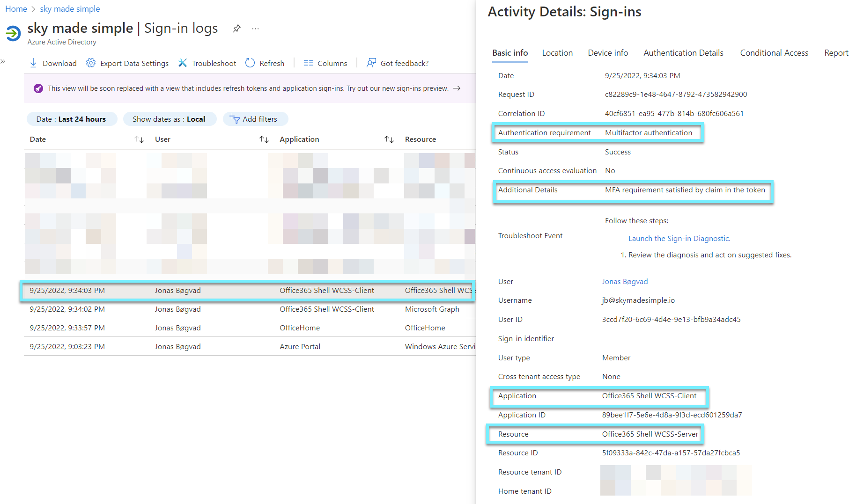Viewport: 849px width, 504px height.
Task: Click the Download arrow icon
Action: (x=33, y=63)
